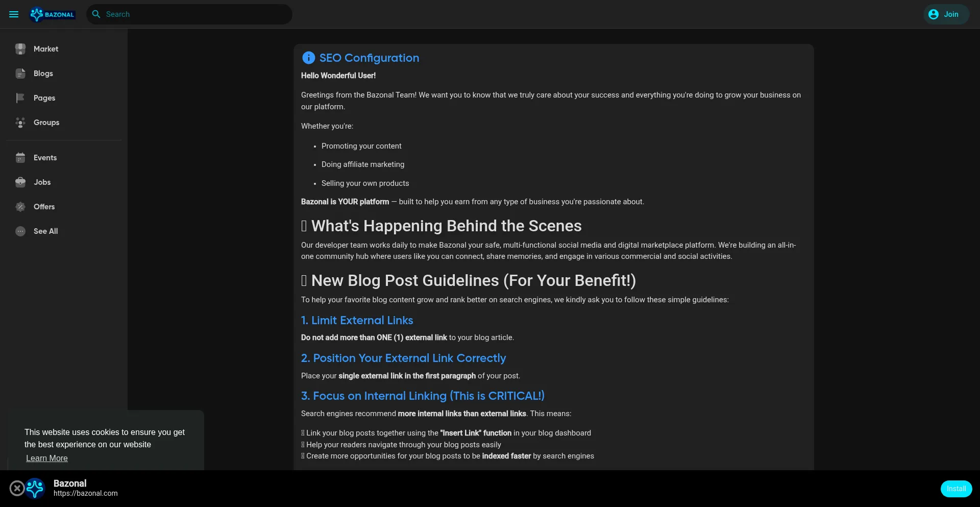This screenshot has width=980, height=507.
Task: Click the cookie notice message text
Action: [105, 438]
